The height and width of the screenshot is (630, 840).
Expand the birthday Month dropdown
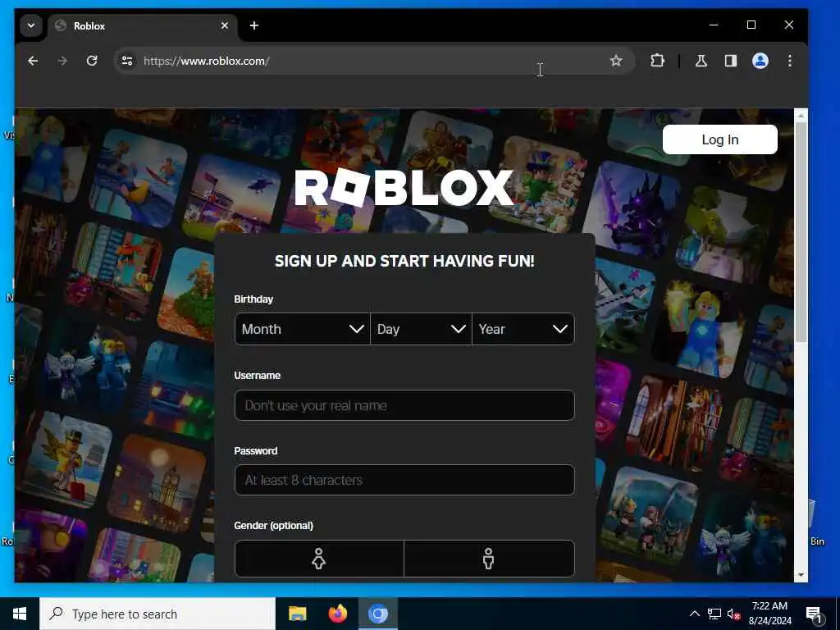(x=302, y=329)
